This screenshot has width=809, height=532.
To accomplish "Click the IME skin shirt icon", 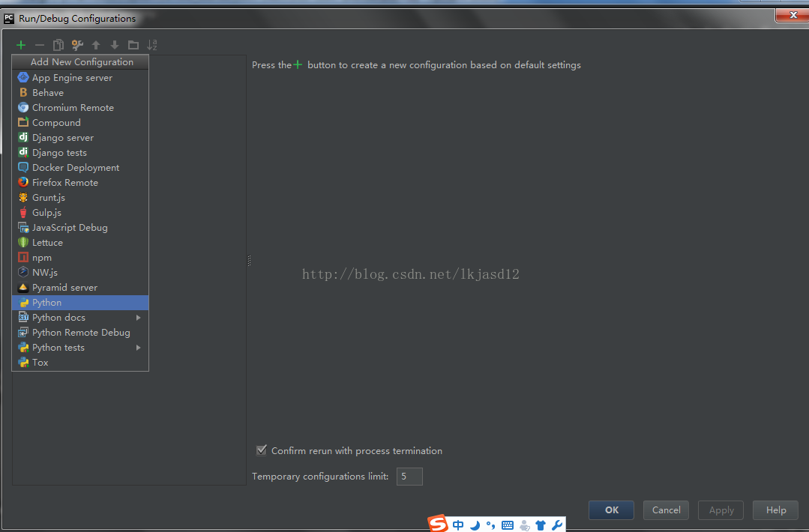I will click(540, 525).
